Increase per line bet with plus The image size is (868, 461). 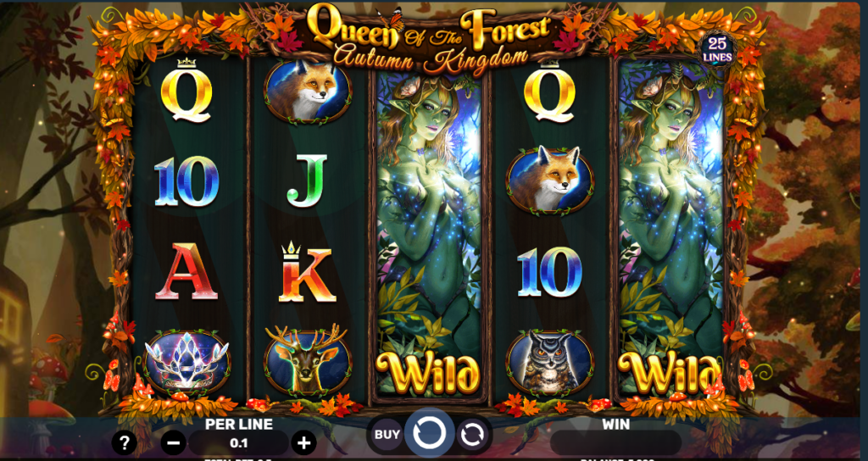coord(304,442)
